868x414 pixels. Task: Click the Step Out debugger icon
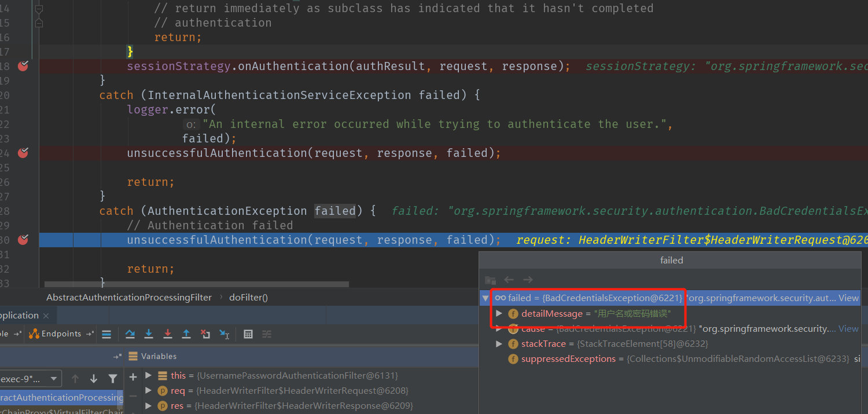click(186, 334)
